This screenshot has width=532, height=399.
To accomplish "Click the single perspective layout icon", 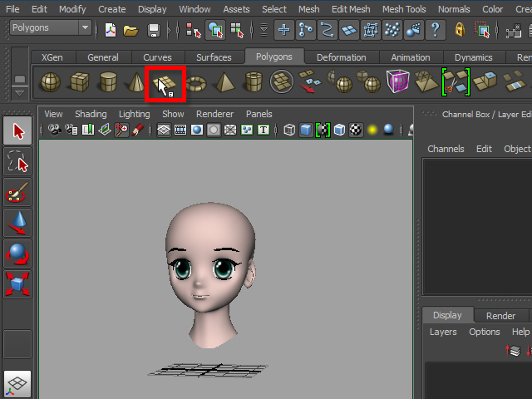I will pos(17,384).
